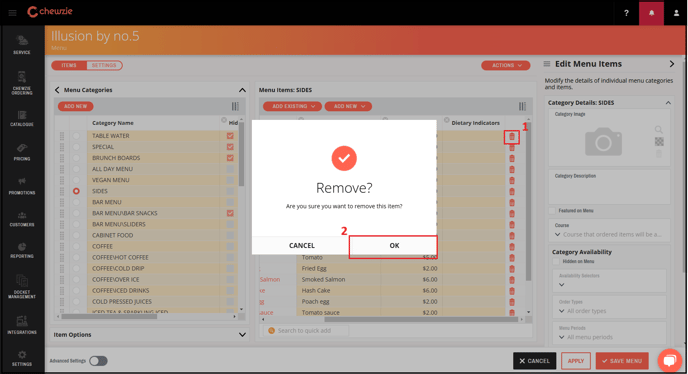Open Catalogue in sidebar

22,119
